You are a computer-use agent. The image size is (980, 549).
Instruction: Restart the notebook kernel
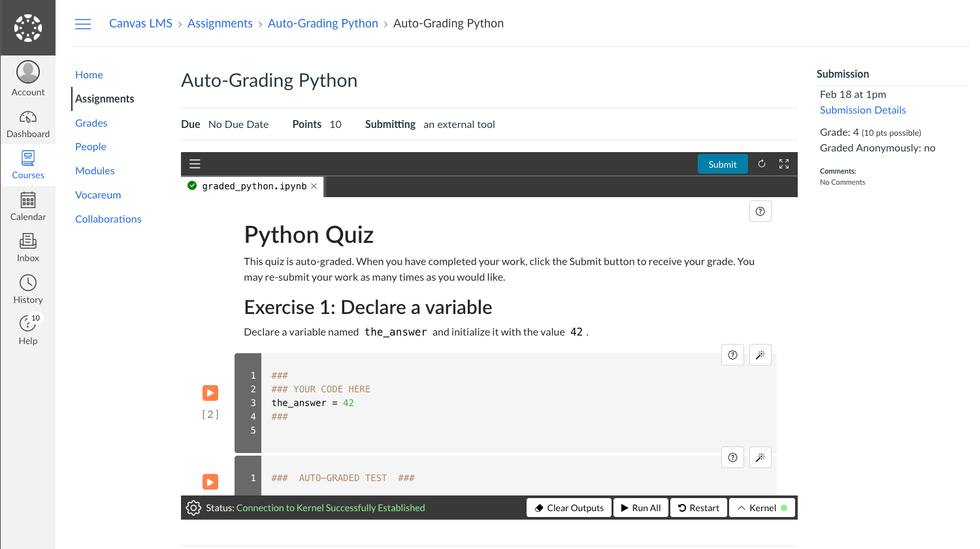coord(698,508)
